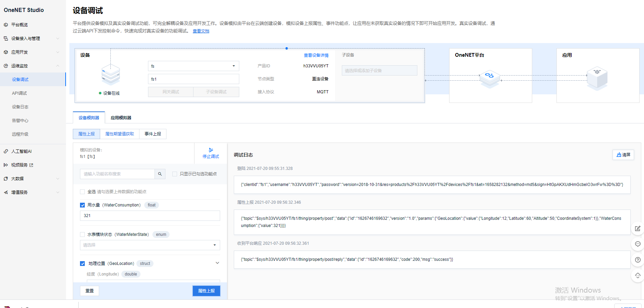644x308 pixels.
Task: Open API调试 in the sidebar
Action: click(x=19, y=93)
